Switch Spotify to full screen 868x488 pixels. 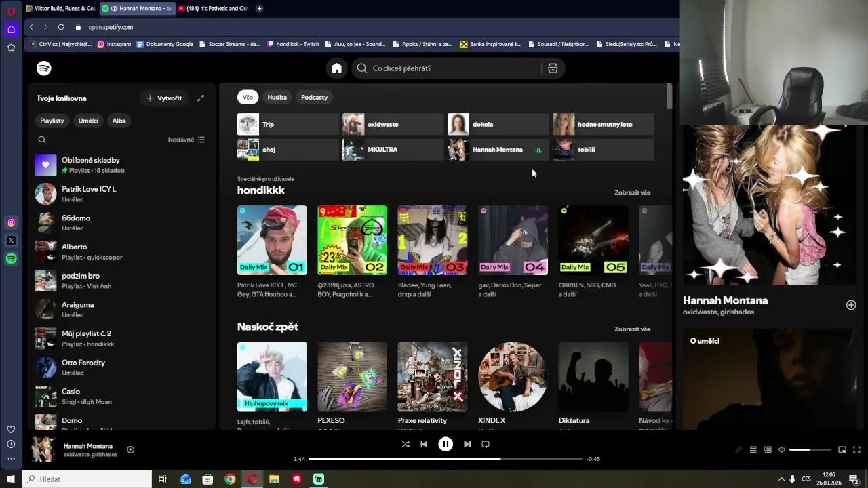[856, 449]
